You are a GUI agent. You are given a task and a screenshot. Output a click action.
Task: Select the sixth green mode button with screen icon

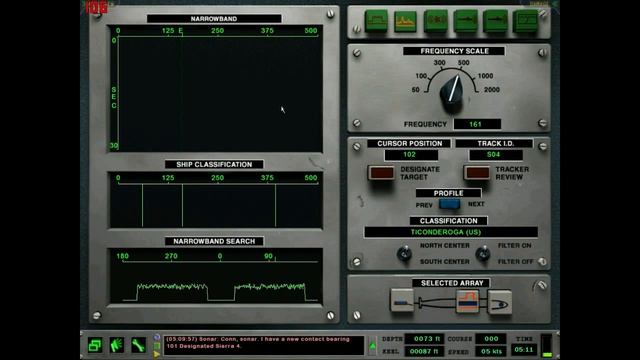[525, 21]
